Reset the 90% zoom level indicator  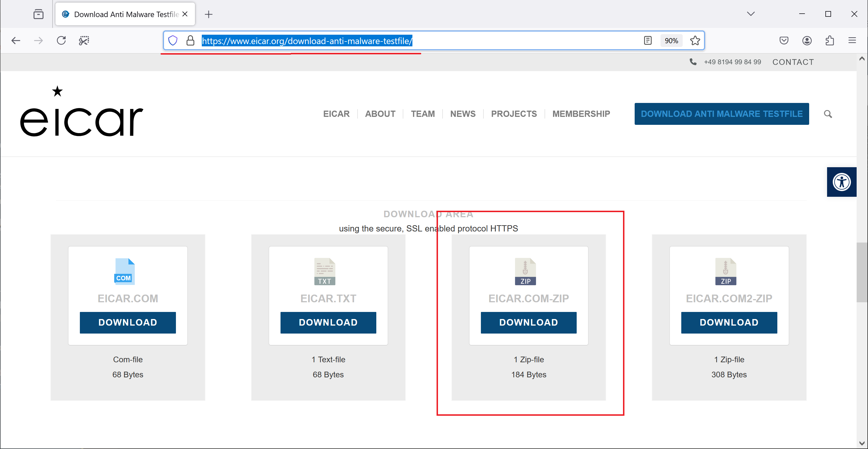(x=671, y=41)
